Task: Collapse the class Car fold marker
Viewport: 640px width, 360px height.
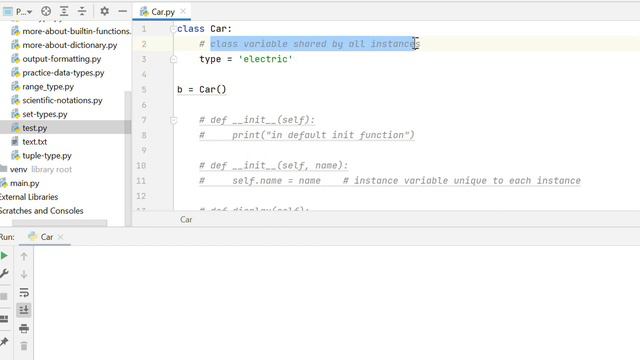Action: pyautogui.click(x=173, y=29)
